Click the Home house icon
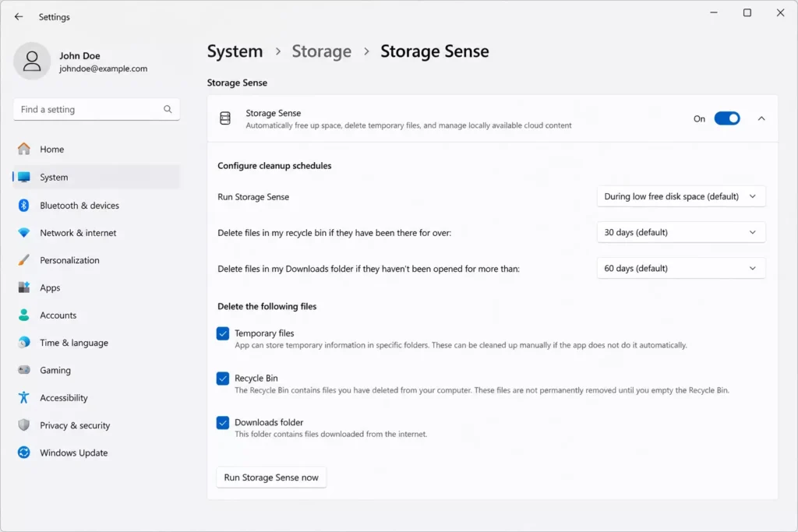The height and width of the screenshot is (532, 798). point(24,149)
